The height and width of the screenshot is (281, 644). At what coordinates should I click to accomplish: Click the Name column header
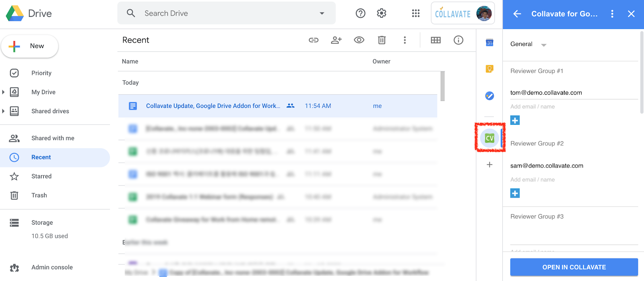pos(130,61)
